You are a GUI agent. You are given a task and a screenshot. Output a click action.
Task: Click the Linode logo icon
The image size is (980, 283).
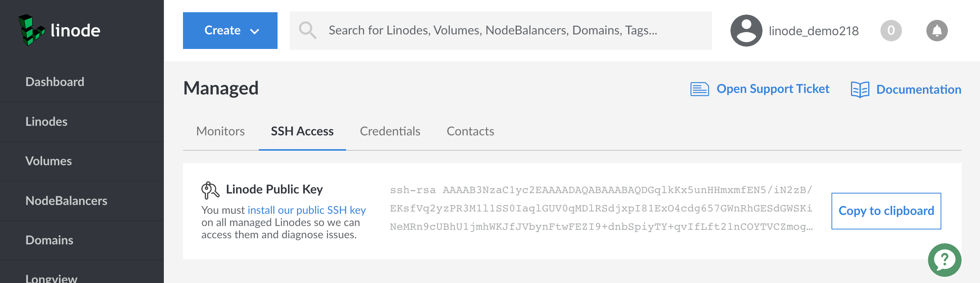click(x=31, y=30)
